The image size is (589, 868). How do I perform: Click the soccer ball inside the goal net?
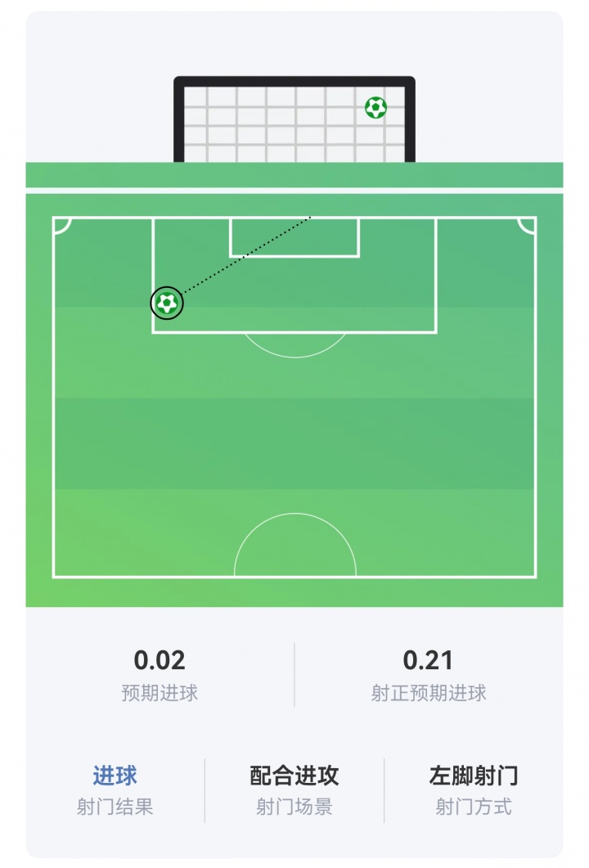[x=375, y=107]
